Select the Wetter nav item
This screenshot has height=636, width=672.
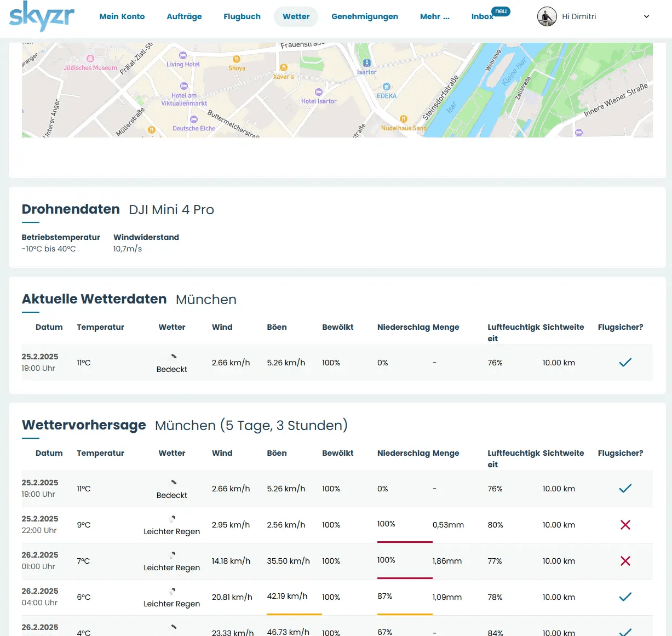pyautogui.click(x=296, y=16)
